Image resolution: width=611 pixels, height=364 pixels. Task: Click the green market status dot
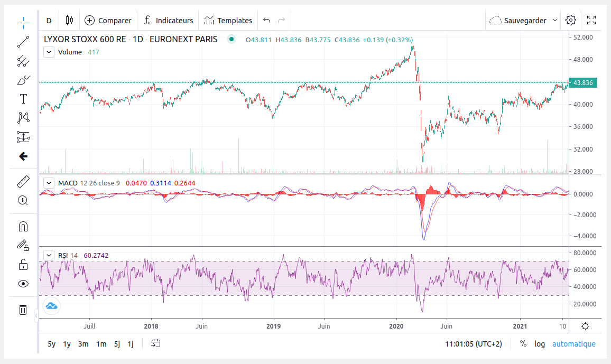tap(232, 39)
